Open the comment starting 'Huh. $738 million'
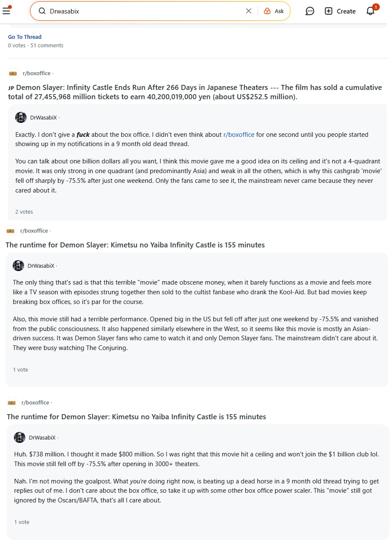This screenshot has height=540, width=392. tap(196, 477)
